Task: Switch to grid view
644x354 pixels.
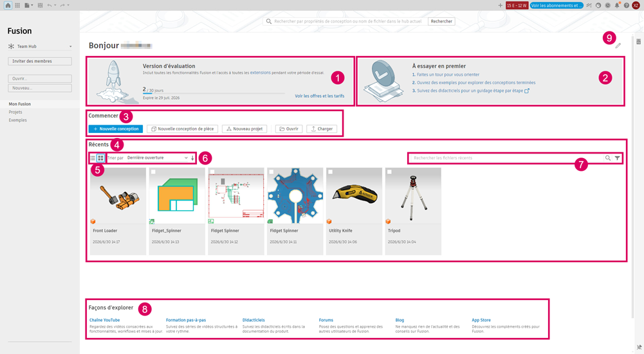Action: coord(100,158)
